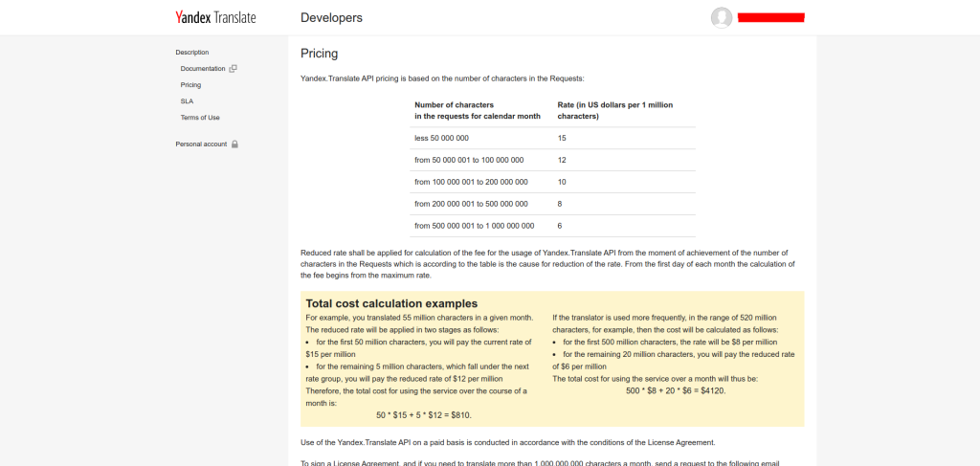Click the 'Total cost calculation examples' heading

click(x=391, y=303)
